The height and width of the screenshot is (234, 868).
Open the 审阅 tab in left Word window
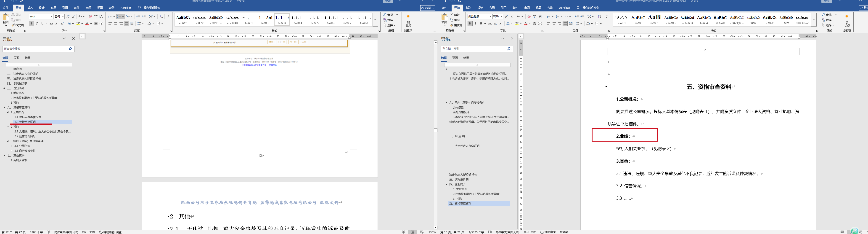pyautogui.click(x=88, y=8)
